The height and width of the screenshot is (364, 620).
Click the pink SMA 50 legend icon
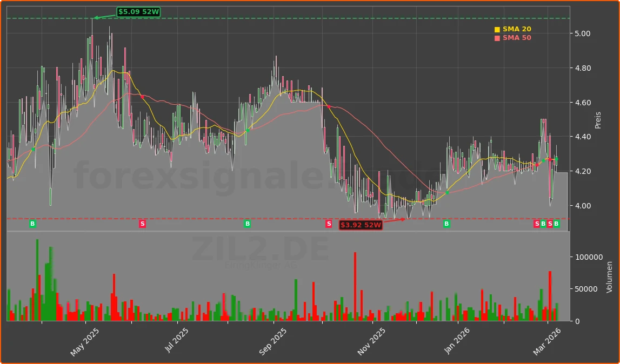pos(496,38)
